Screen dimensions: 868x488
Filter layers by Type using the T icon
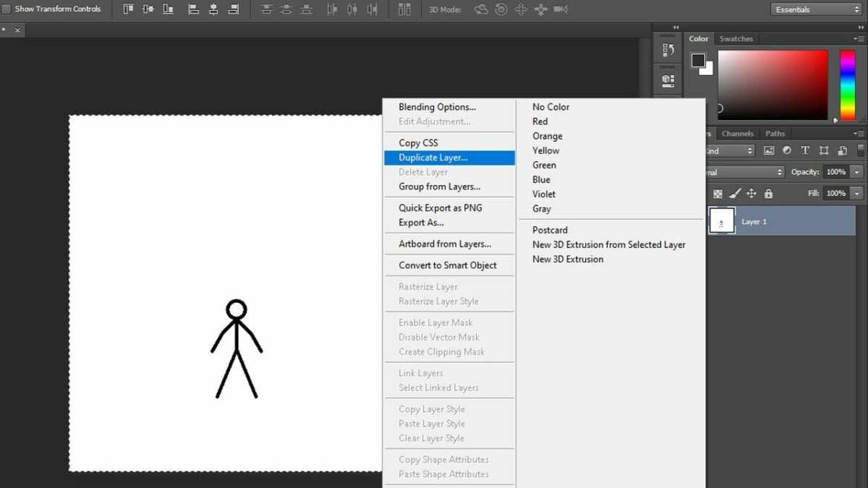pyautogui.click(x=805, y=150)
